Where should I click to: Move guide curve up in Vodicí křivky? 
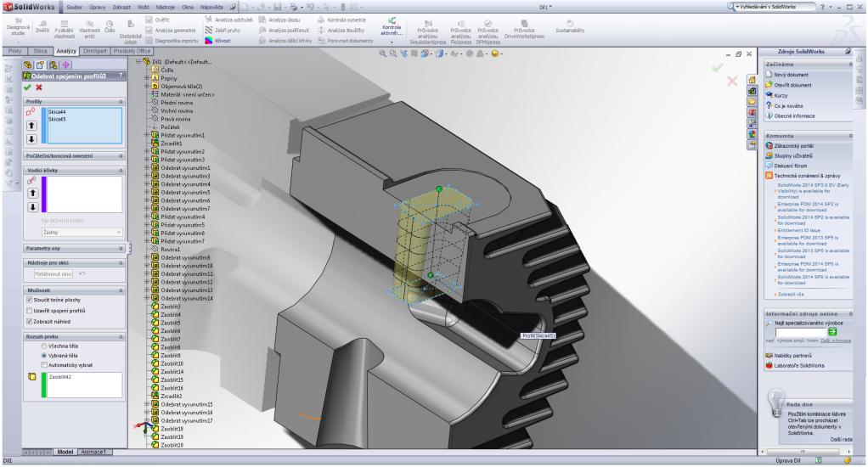[x=32, y=193]
